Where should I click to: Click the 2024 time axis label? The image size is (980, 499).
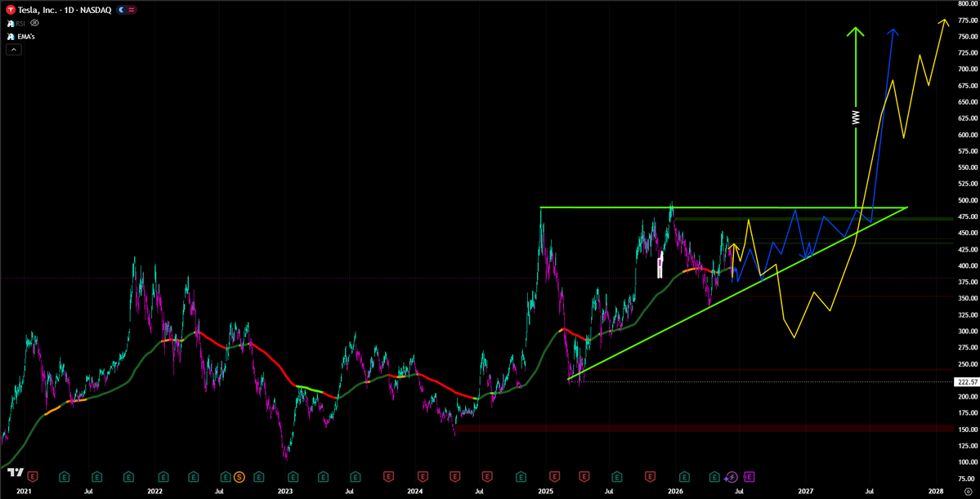click(415, 492)
